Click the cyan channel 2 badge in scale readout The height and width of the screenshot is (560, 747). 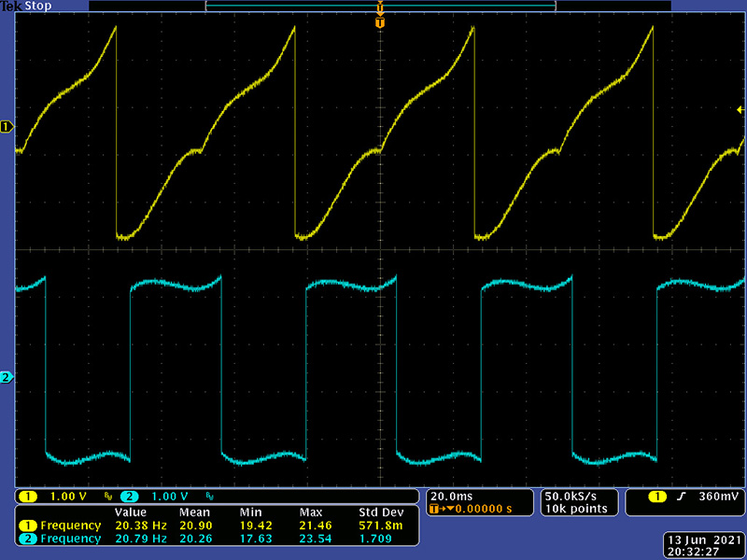pos(129,496)
